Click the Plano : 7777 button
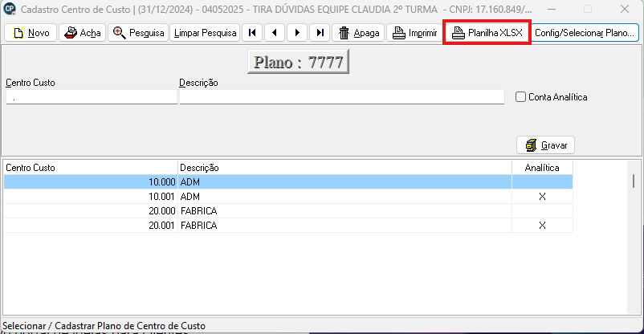The width and height of the screenshot is (644, 334). pos(298,62)
